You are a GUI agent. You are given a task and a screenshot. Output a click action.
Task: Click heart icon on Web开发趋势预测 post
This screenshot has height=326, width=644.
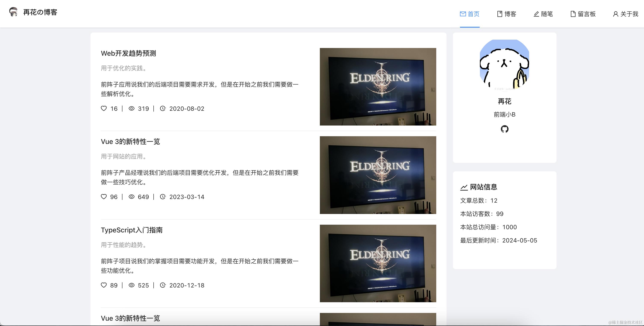(104, 108)
